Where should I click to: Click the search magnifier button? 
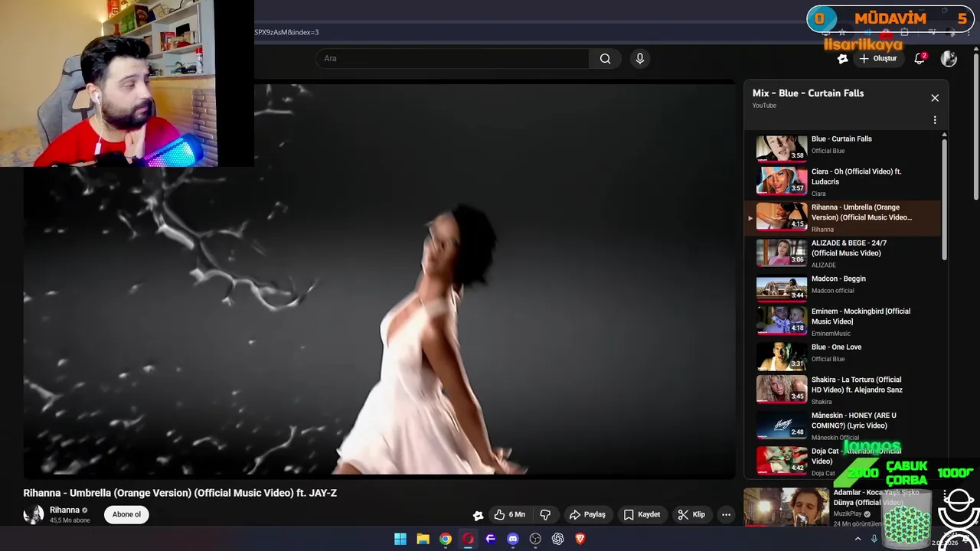pos(605,58)
